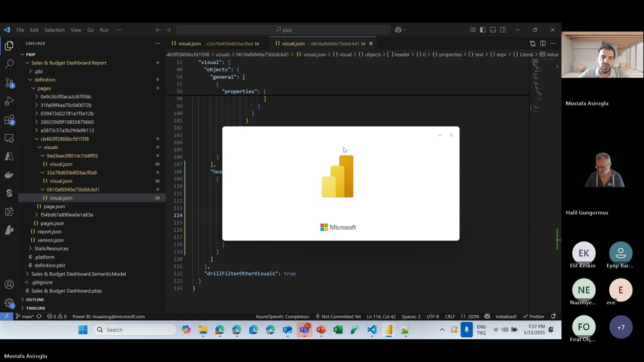Viewport: 644px width, 362px height.
Task: Open the Remote Explorer view
Action: pyautogui.click(x=9, y=138)
